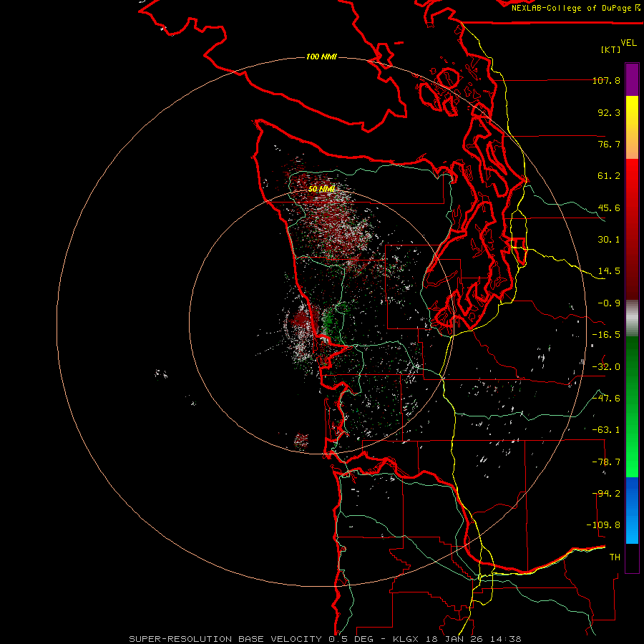Select the -94.2 scale value
The width and height of the screenshot is (644, 644).
pos(606,494)
